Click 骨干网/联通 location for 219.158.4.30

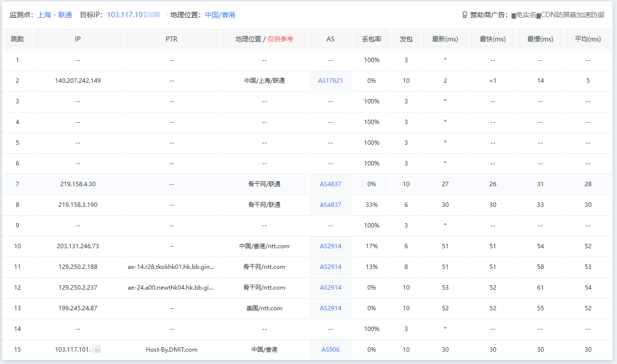tap(264, 184)
